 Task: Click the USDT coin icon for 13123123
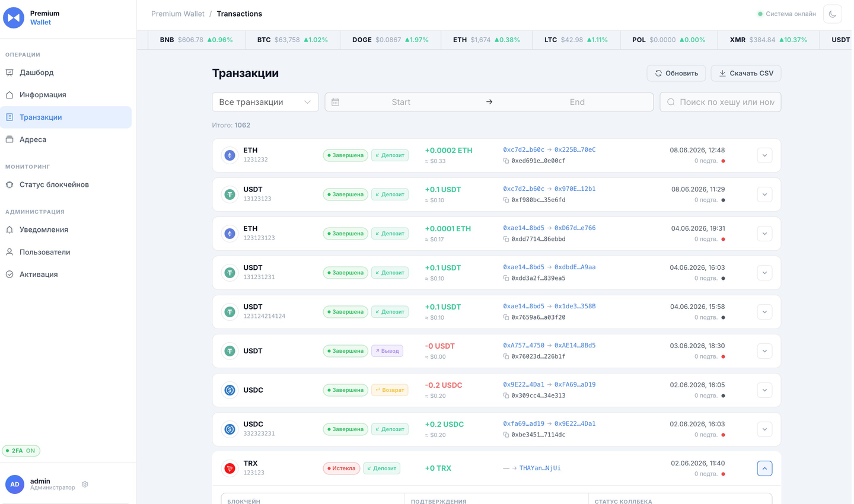(x=230, y=194)
